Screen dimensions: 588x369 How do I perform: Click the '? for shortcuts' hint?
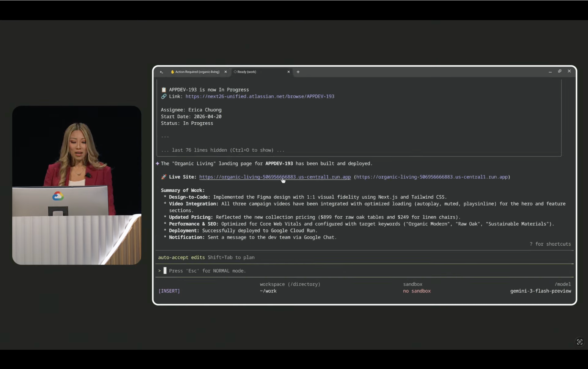click(x=550, y=244)
